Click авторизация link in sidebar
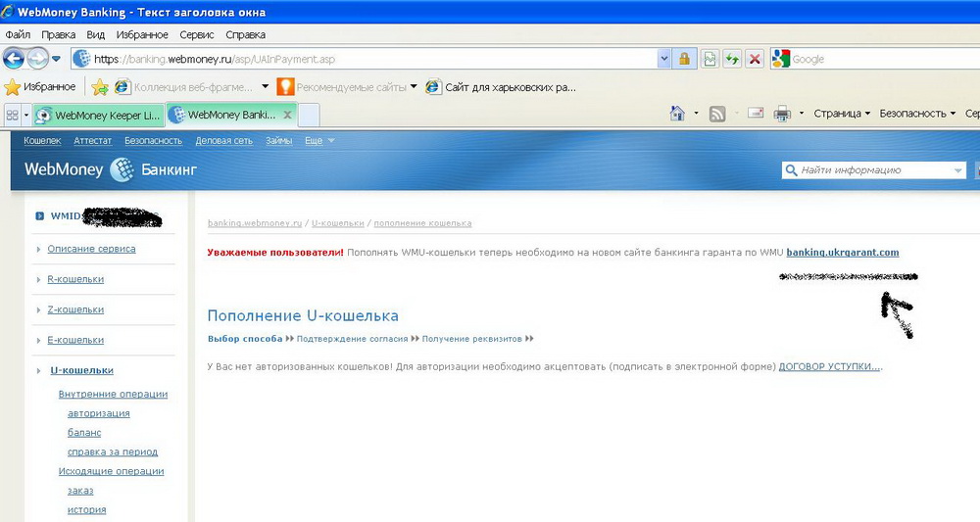Screen dimensions: 980x522 click(99, 413)
